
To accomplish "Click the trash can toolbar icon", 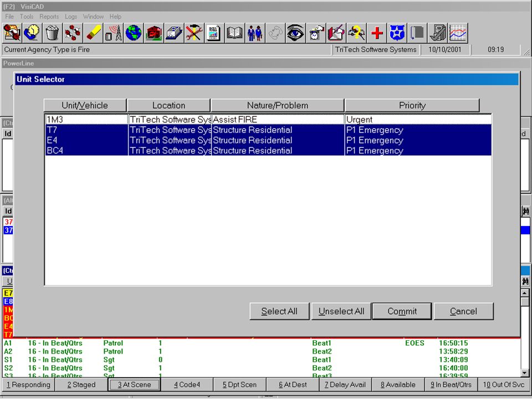I will point(52,33).
